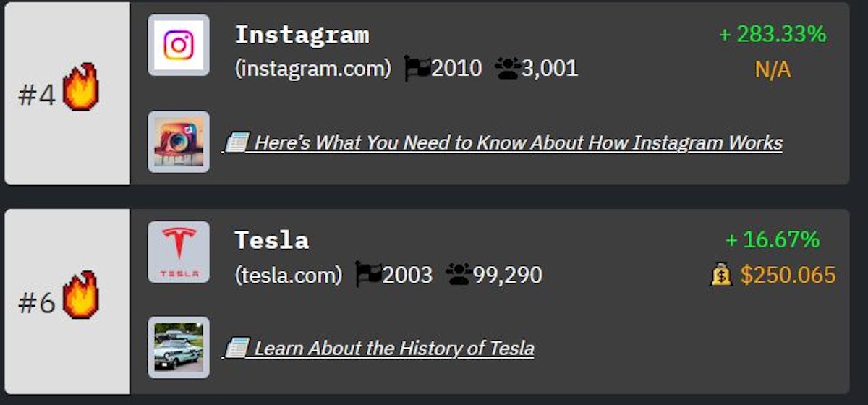Click the newspaper icon before the Tesla article
Image resolution: width=868 pixels, height=405 pixels.
[x=237, y=348]
